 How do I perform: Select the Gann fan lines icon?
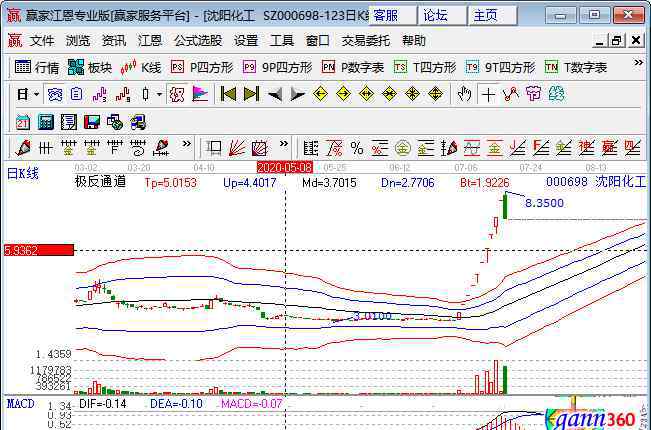[x=237, y=148]
